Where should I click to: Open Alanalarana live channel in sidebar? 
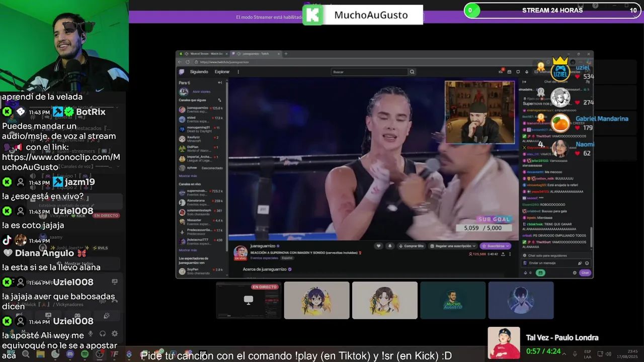tap(201, 202)
